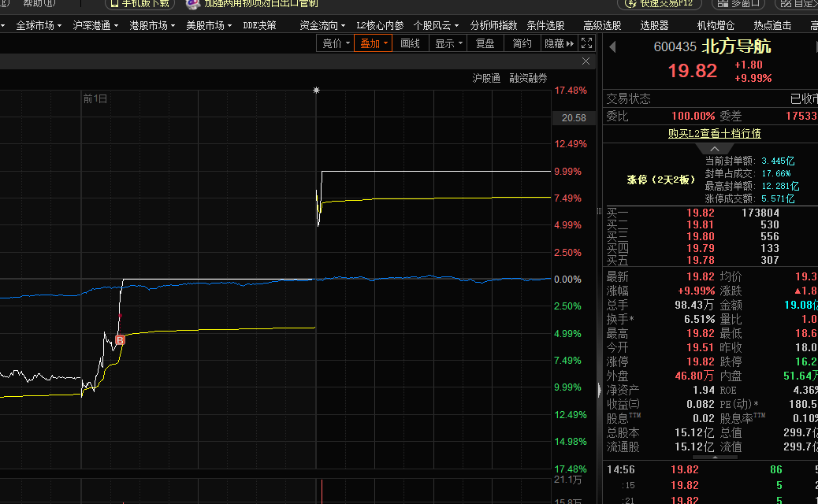This screenshot has width=818, height=504.
Task: Open the 叠加 overlay dropdown
Action: 373,43
